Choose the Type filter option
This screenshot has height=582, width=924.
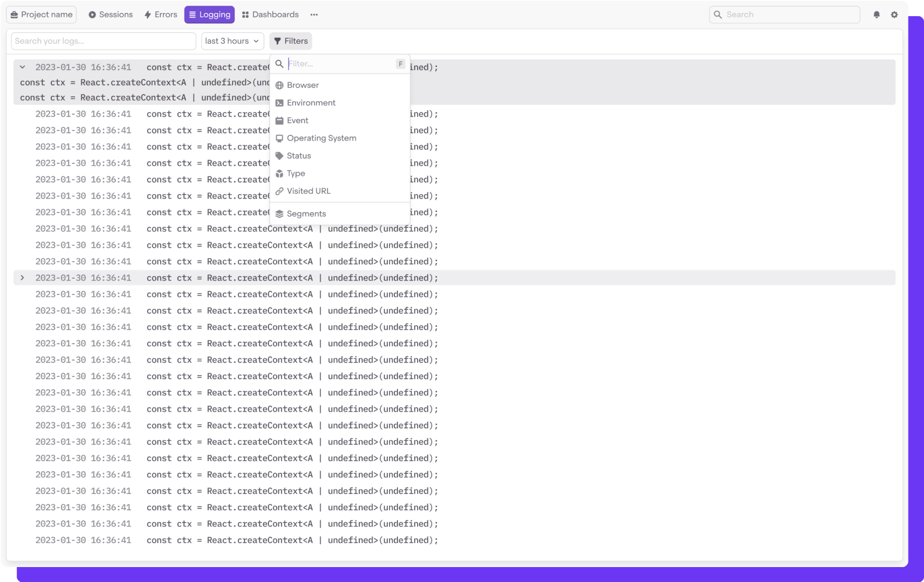tap(339, 173)
